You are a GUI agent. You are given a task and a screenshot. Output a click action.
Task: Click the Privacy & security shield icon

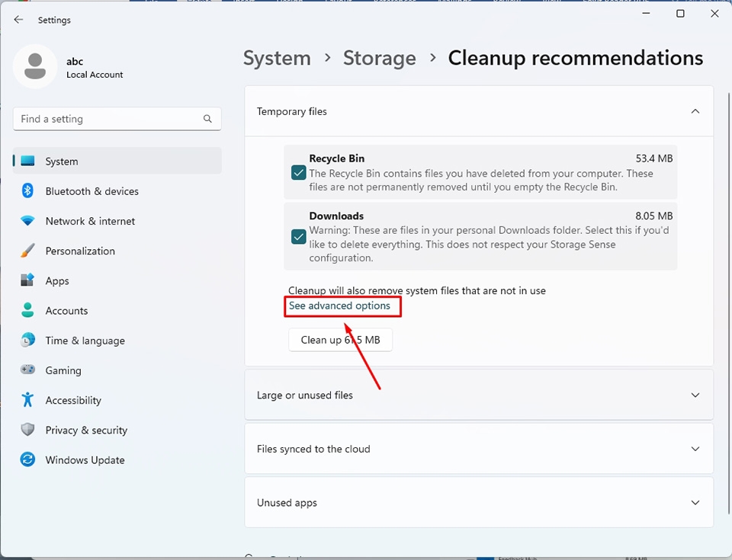click(27, 430)
